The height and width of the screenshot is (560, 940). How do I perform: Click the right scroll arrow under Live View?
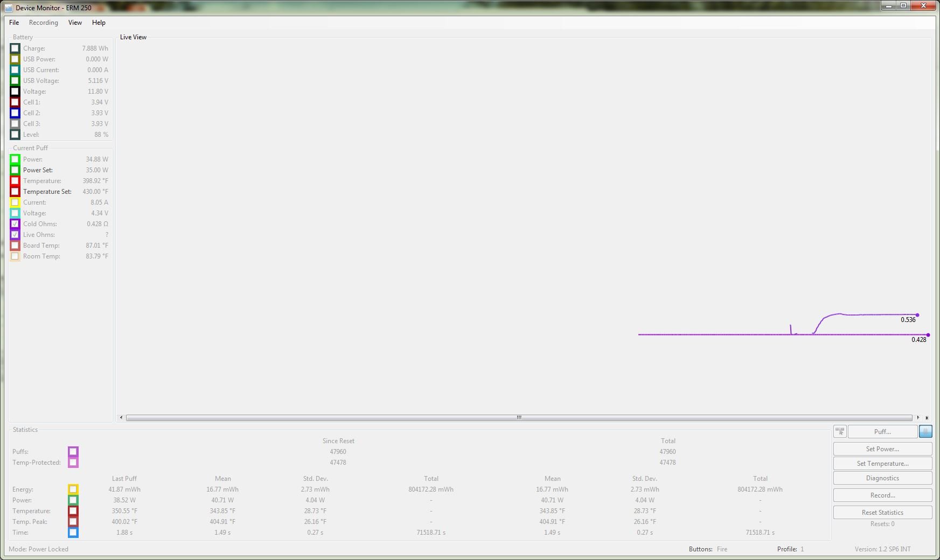tap(918, 417)
